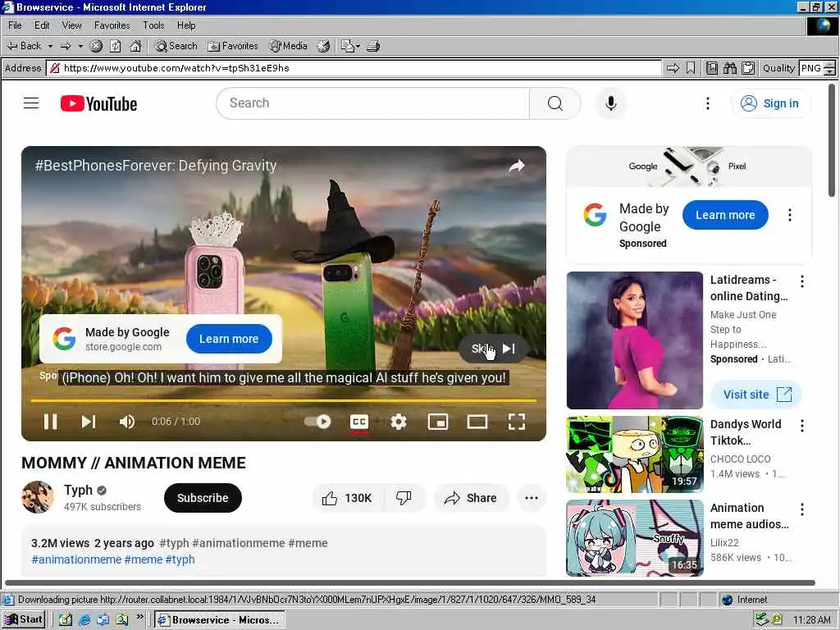840x630 pixels.
Task: Open the Favorites menu
Action: point(112,25)
